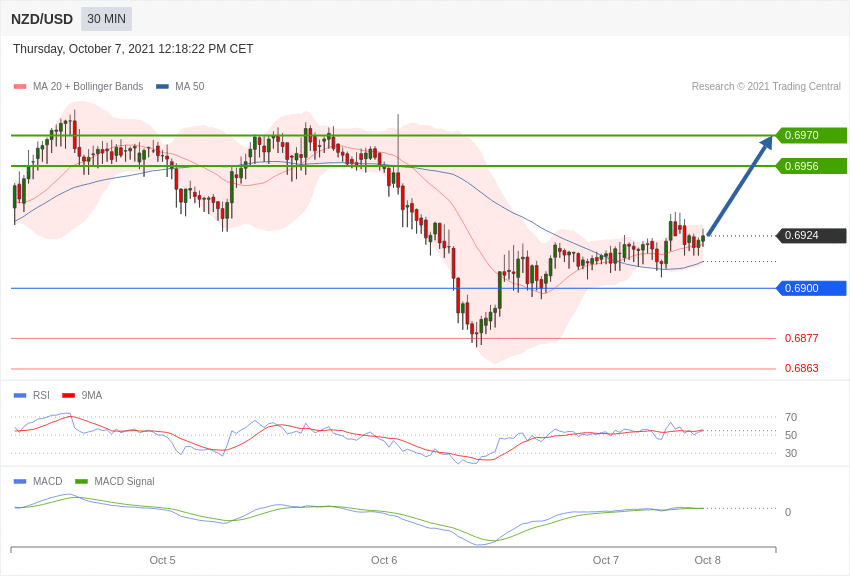850x576 pixels.
Task: Click the 0.6900 pivot price label
Action: tap(812, 288)
